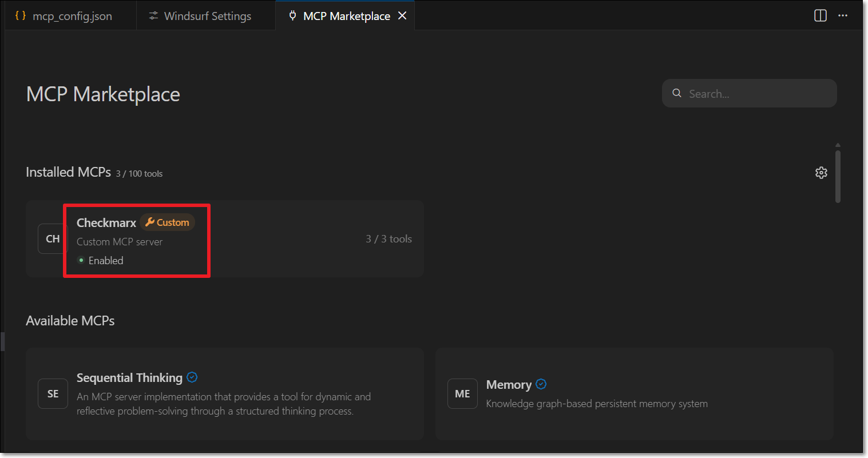Click the verified badge beside Memory
This screenshot has width=868, height=458.
(541, 384)
